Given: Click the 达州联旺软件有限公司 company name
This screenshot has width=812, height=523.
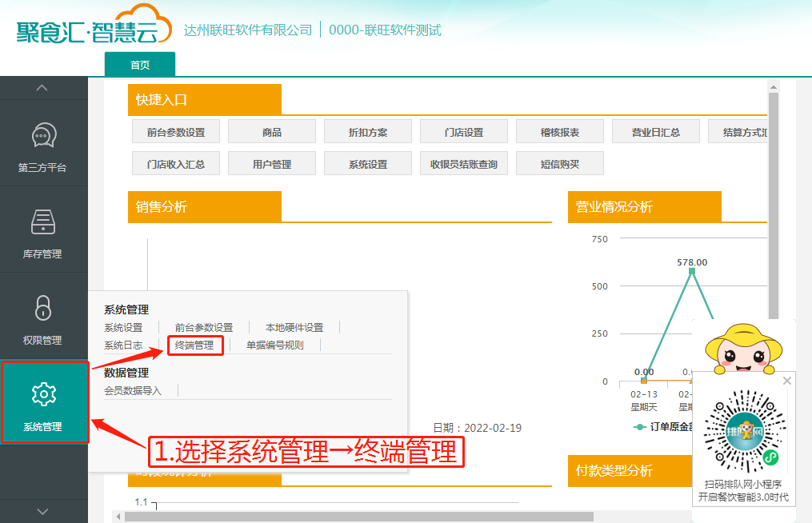Looking at the screenshot, I should click(x=248, y=30).
